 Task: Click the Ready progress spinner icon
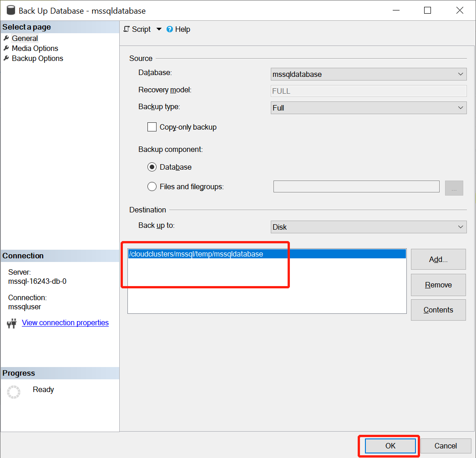(14, 392)
